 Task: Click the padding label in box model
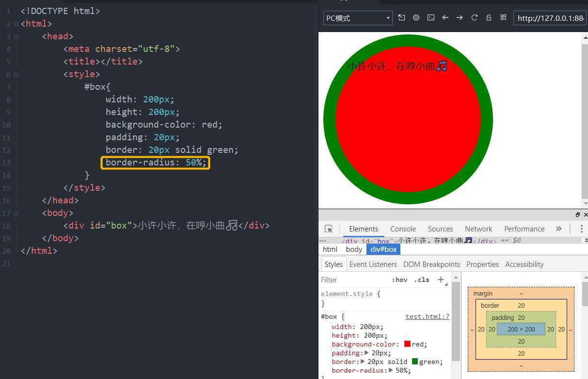click(x=503, y=317)
